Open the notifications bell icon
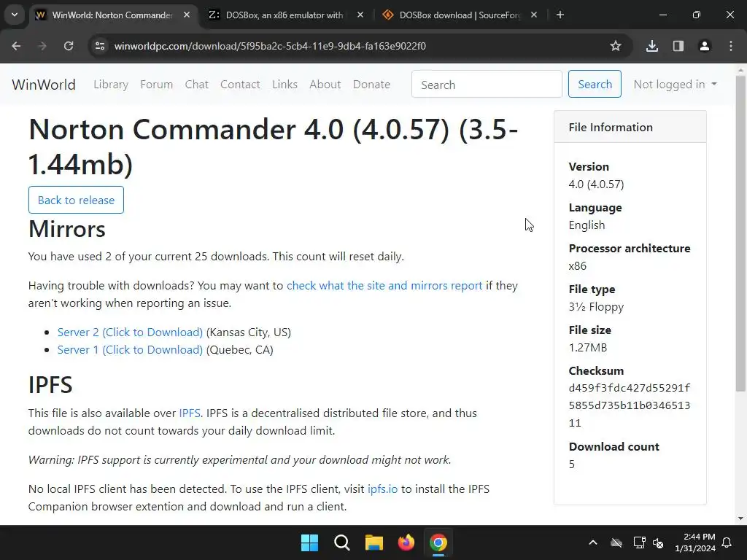This screenshot has height=560, width=747. click(727, 542)
